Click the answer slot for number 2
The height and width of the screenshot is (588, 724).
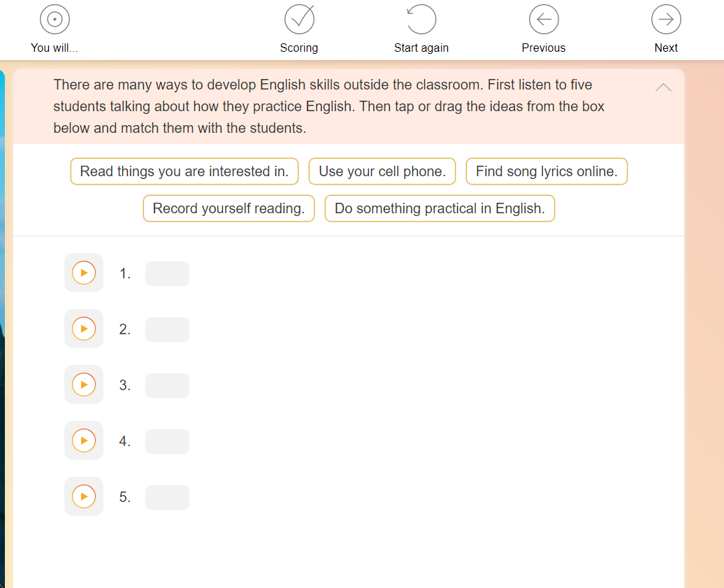[167, 329]
